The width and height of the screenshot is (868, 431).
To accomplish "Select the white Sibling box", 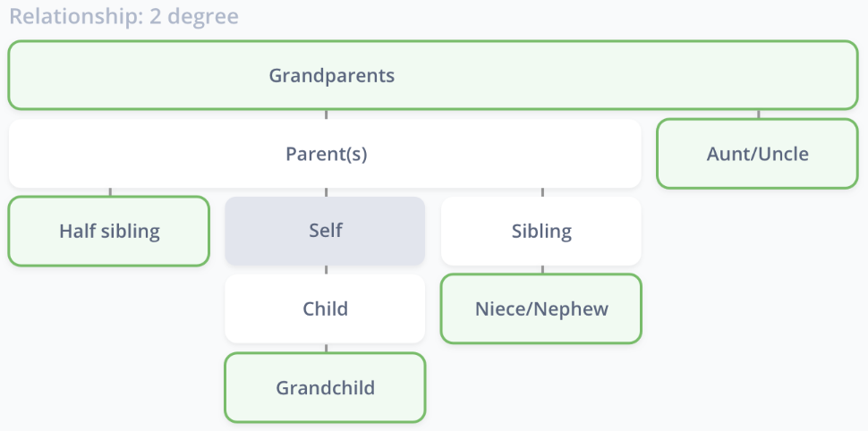I will 541,232.
